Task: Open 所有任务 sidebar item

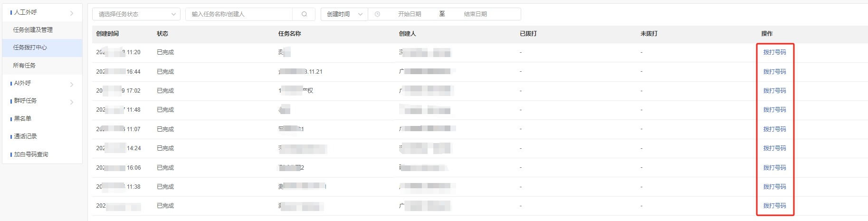Action: [x=24, y=66]
